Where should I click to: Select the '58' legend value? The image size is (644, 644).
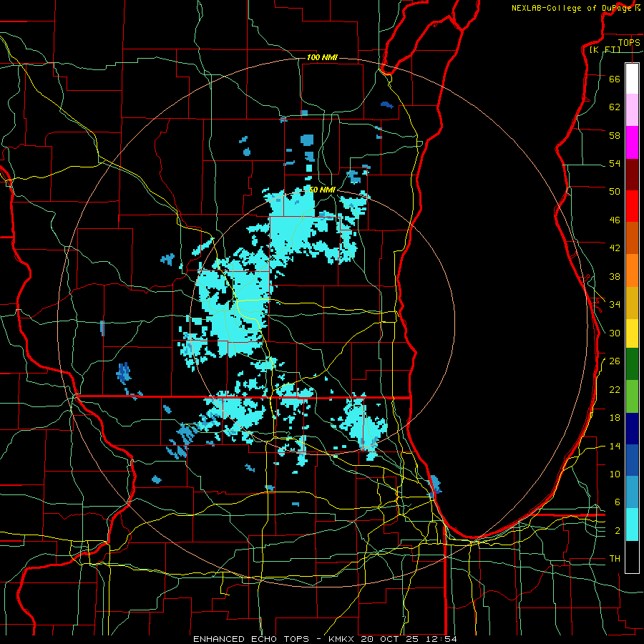coord(615,135)
